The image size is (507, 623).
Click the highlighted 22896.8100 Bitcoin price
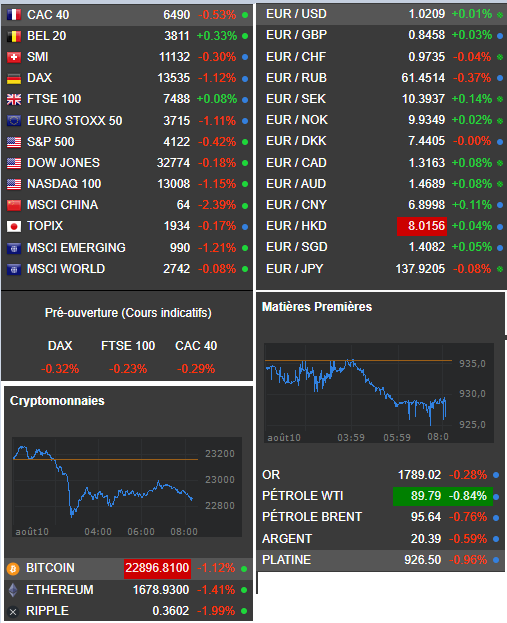(x=157, y=568)
